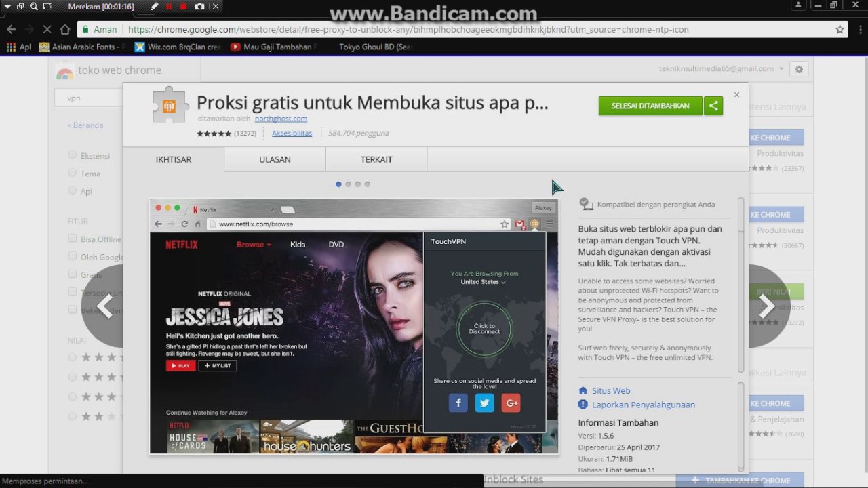Tick the Bisa Offline checkbox
868x488 pixels.
[72, 239]
